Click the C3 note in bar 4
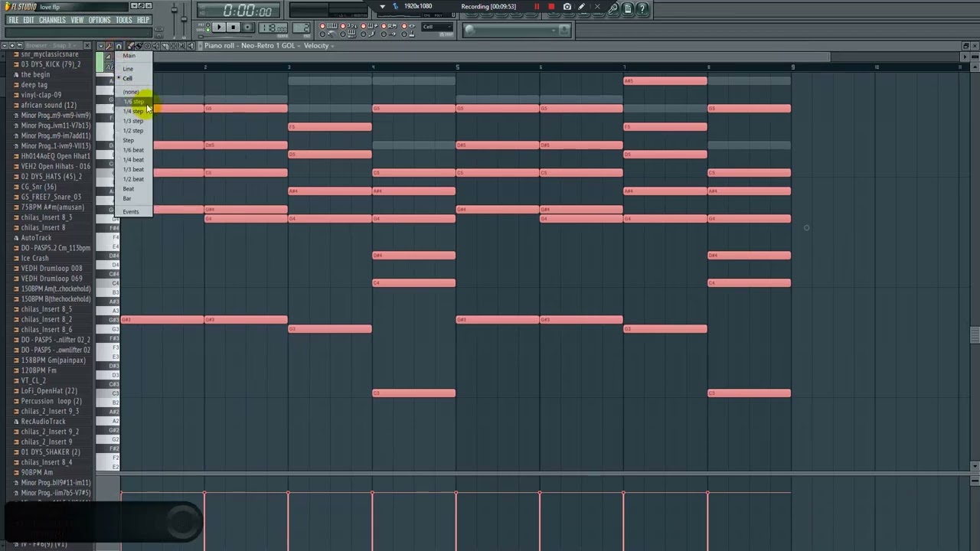Viewport: 980px width, 551px height. [413, 393]
